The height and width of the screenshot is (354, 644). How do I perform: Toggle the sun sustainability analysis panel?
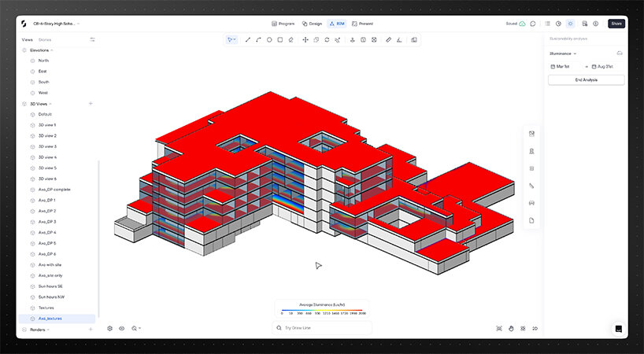point(571,24)
